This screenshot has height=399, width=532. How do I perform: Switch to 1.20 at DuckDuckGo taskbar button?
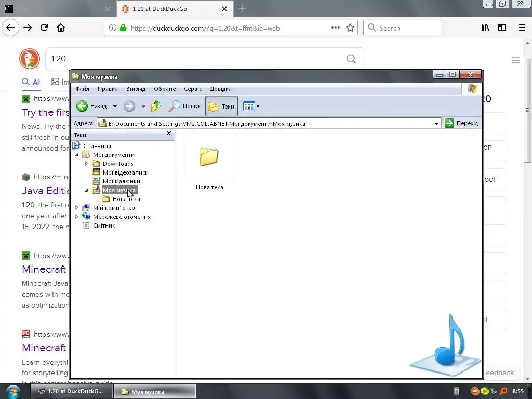(72, 391)
